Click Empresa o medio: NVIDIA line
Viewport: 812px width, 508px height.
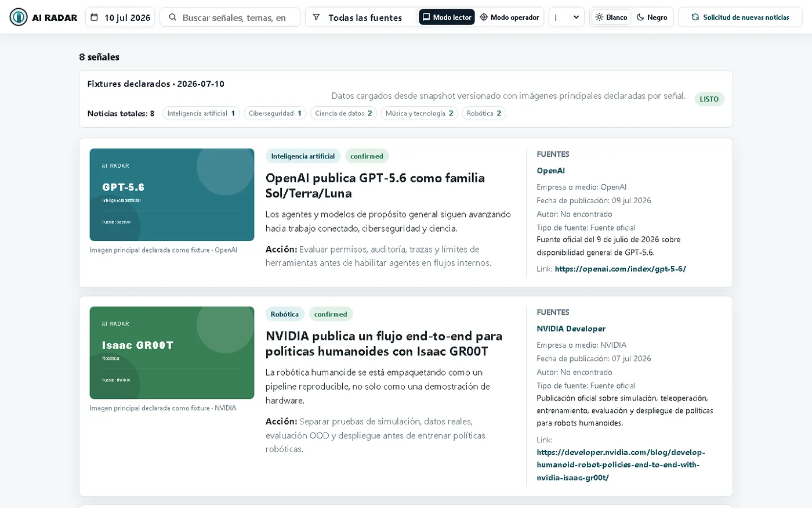[x=581, y=345]
